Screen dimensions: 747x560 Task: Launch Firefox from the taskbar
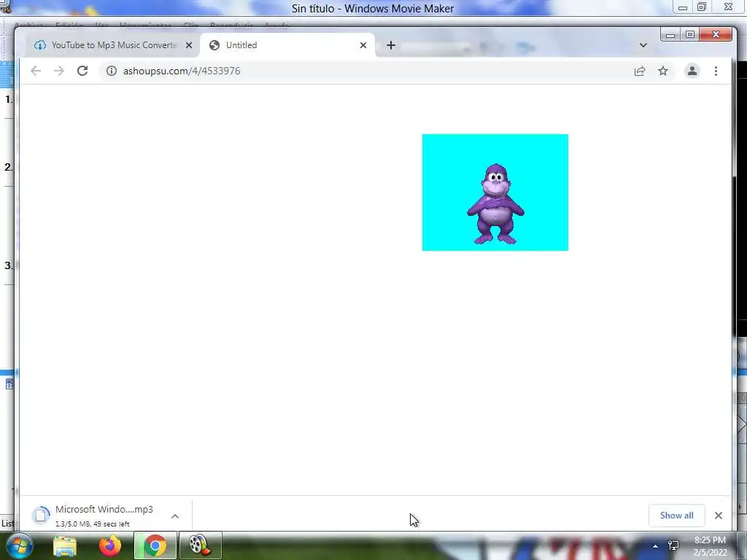point(110,546)
